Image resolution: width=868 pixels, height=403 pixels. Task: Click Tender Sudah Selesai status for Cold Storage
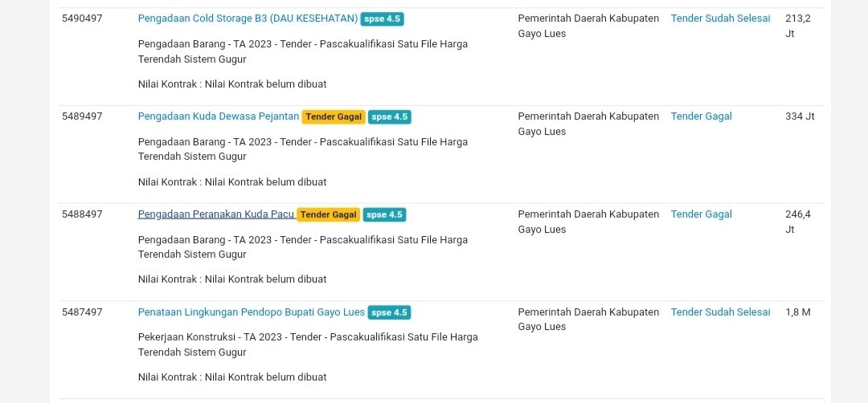tap(720, 18)
